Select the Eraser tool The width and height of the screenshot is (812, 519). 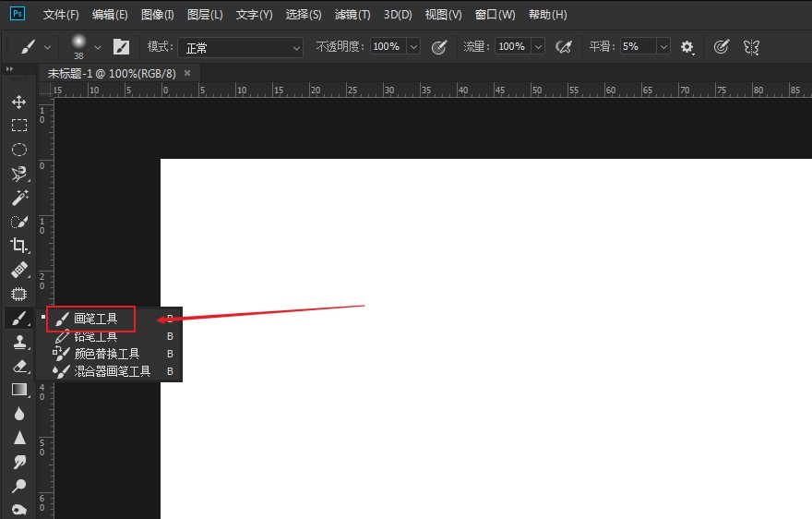click(x=19, y=366)
